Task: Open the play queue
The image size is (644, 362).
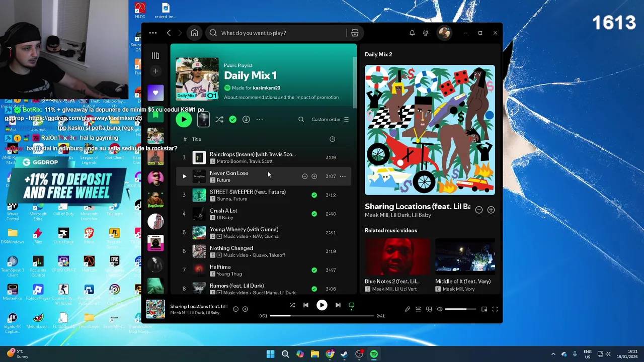Action: click(x=418, y=309)
